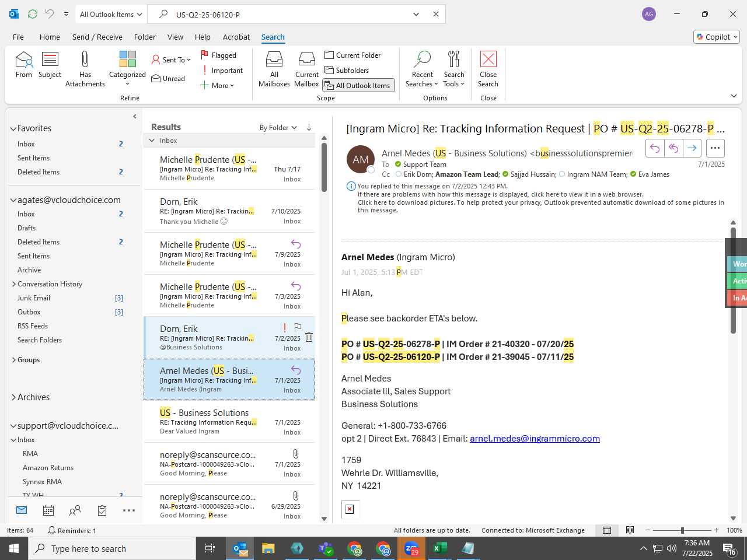
Task: Open the Michelle Prudente Thu 7/17 email
Action: pos(229,169)
